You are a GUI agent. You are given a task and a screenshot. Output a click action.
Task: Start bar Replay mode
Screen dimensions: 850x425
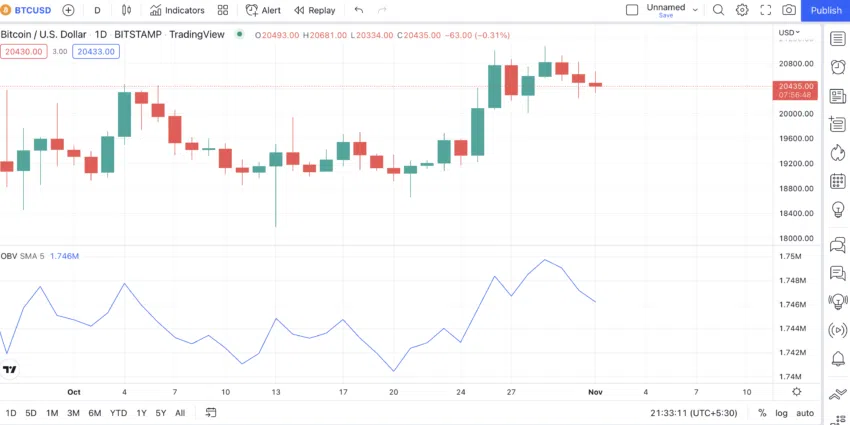tap(314, 10)
